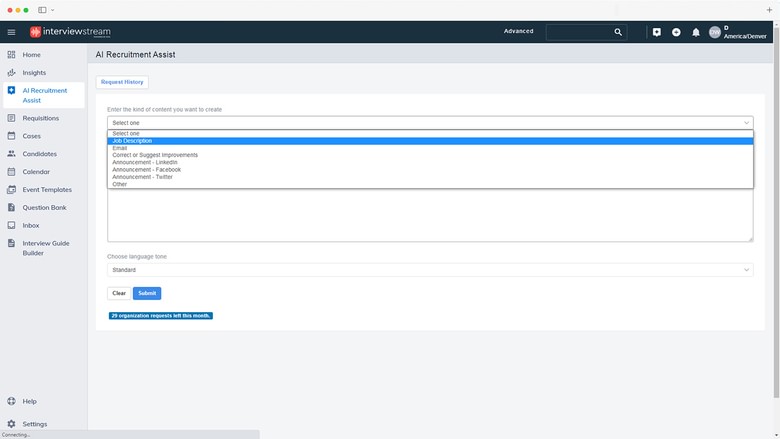The height and width of the screenshot is (439, 780).
Task: Open the content type dropdown
Action: (x=430, y=123)
